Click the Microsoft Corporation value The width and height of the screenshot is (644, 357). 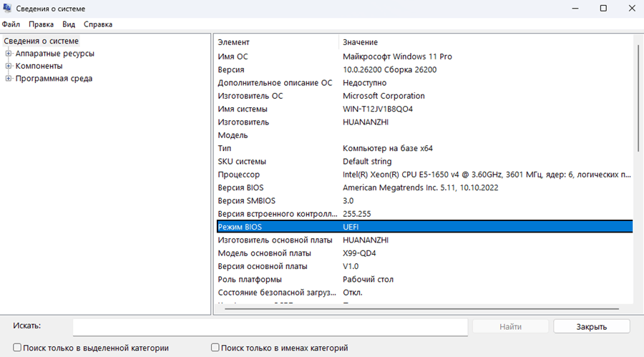[x=384, y=96]
